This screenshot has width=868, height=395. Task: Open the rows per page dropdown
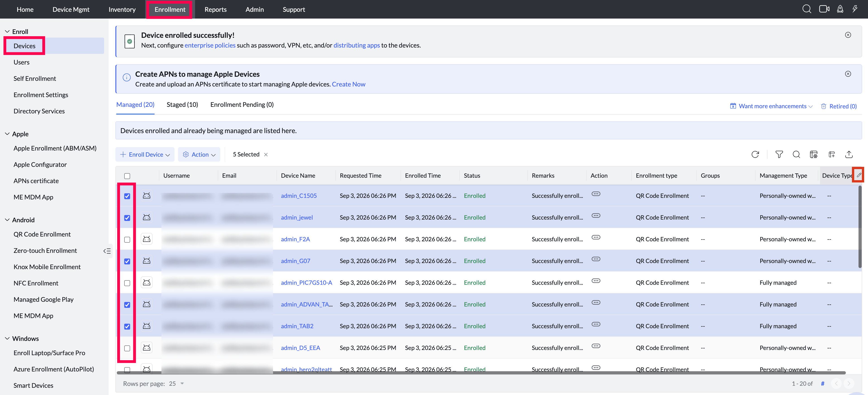(x=176, y=383)
